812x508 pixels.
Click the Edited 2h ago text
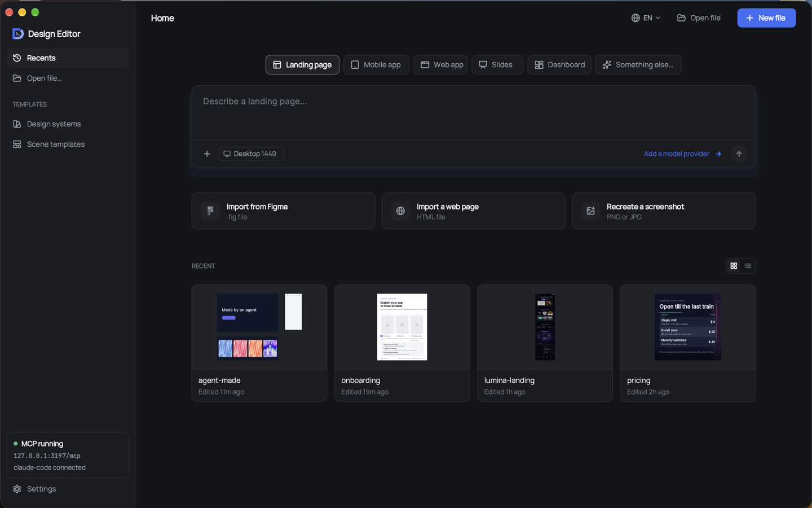tap(648, 392)
